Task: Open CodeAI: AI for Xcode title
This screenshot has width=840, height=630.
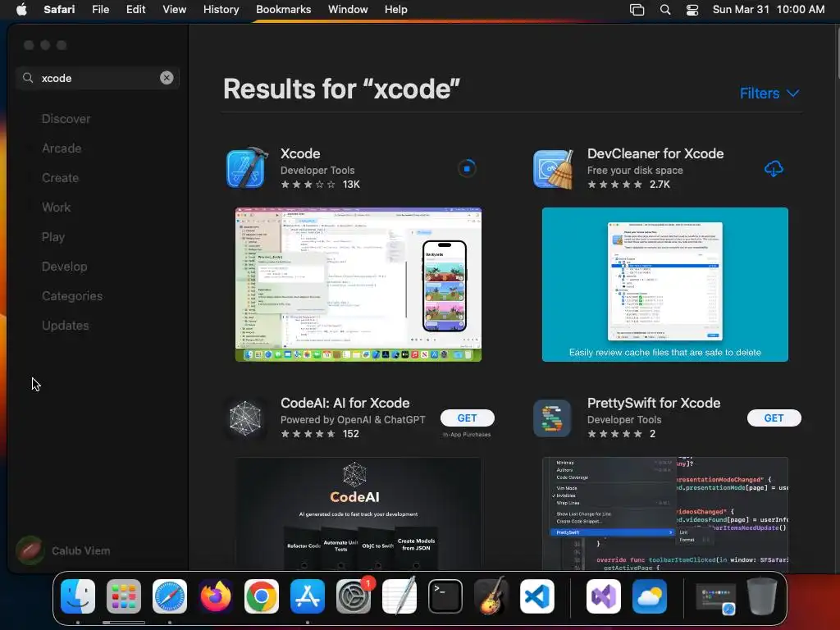Action: [x=345, y=403]
